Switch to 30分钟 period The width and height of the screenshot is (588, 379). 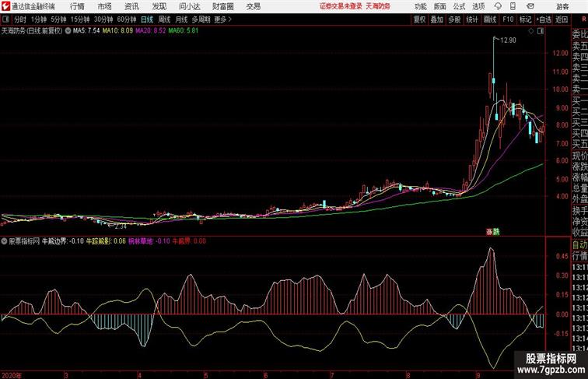[x=103, y=19]
